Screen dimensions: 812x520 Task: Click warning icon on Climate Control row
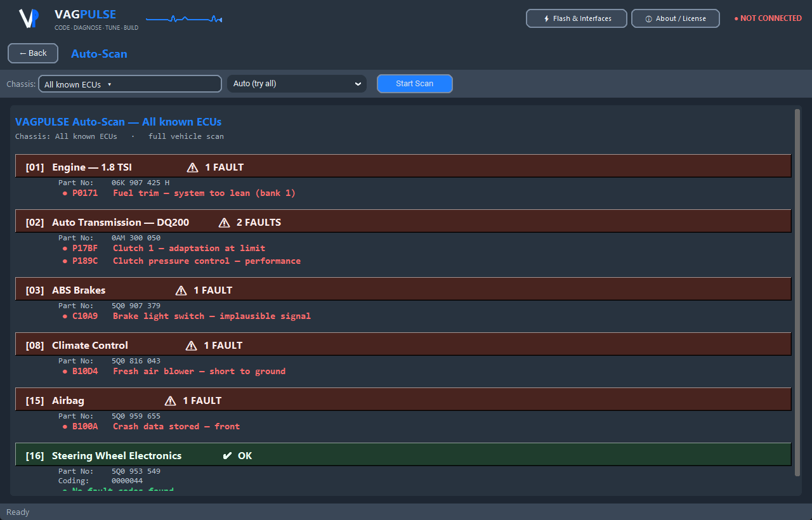(x=192, y=346)
